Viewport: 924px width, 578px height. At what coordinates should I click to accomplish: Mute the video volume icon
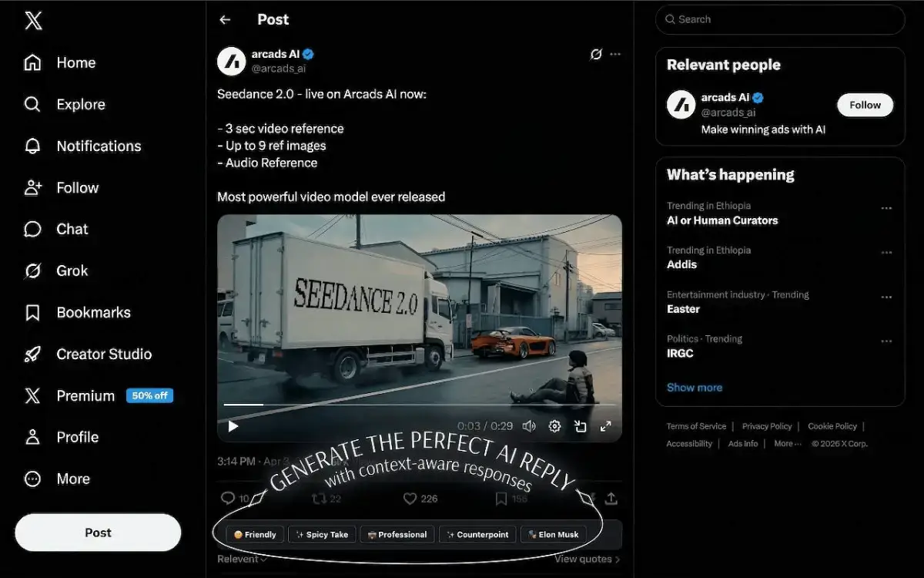coord(529,426)
